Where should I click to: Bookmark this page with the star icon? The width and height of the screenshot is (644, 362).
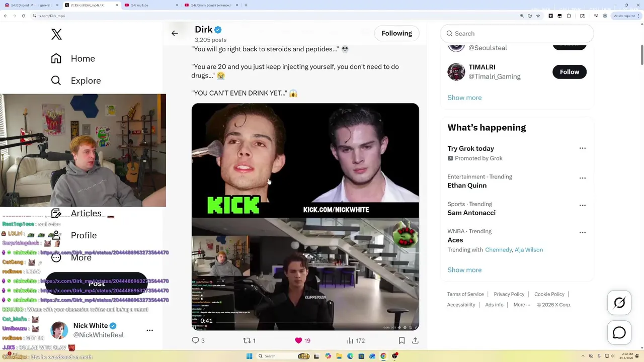(x=538, y=16)
